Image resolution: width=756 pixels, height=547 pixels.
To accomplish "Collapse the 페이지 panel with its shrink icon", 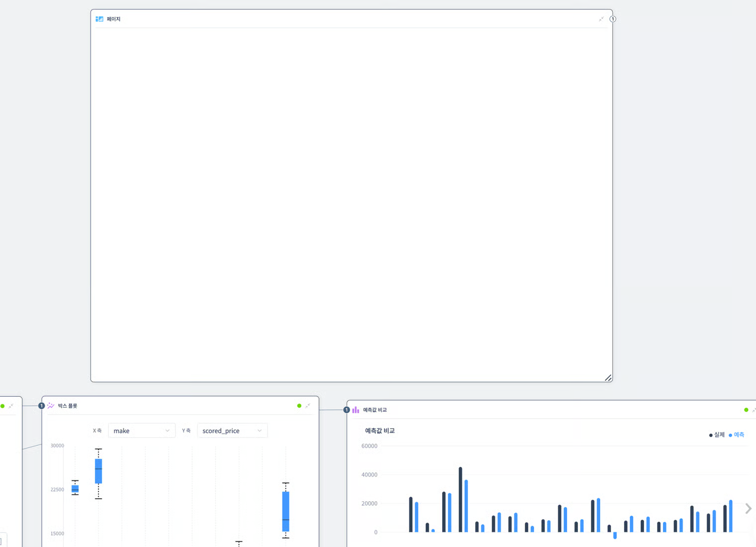I will pyautogui.click(x=601, y=19).
